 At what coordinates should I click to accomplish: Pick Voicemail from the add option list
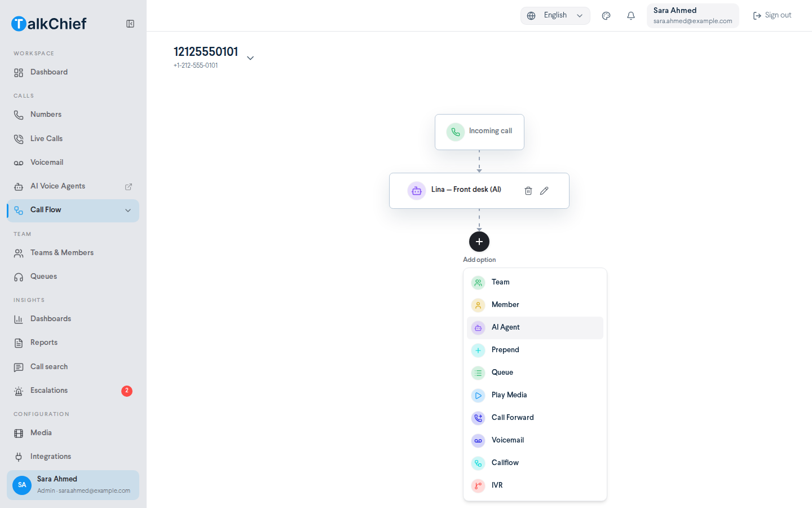coord(535,440)
